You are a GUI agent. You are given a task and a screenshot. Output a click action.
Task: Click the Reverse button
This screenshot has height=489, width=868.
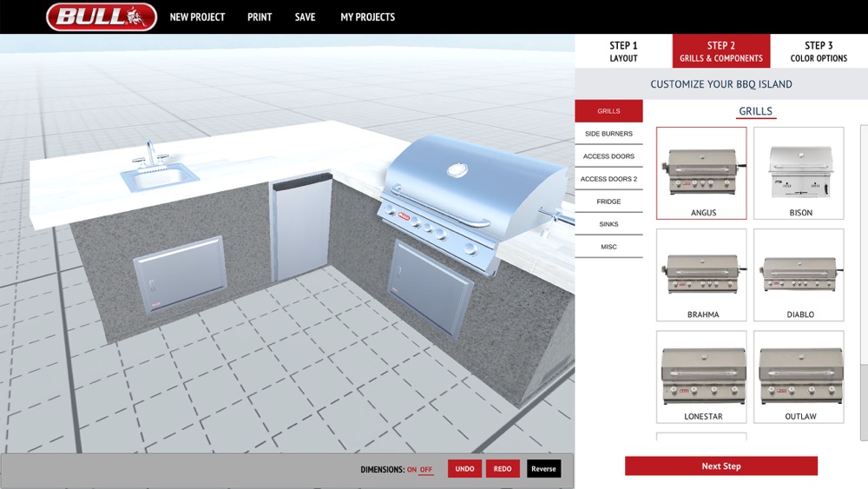[x=543, y=468]
